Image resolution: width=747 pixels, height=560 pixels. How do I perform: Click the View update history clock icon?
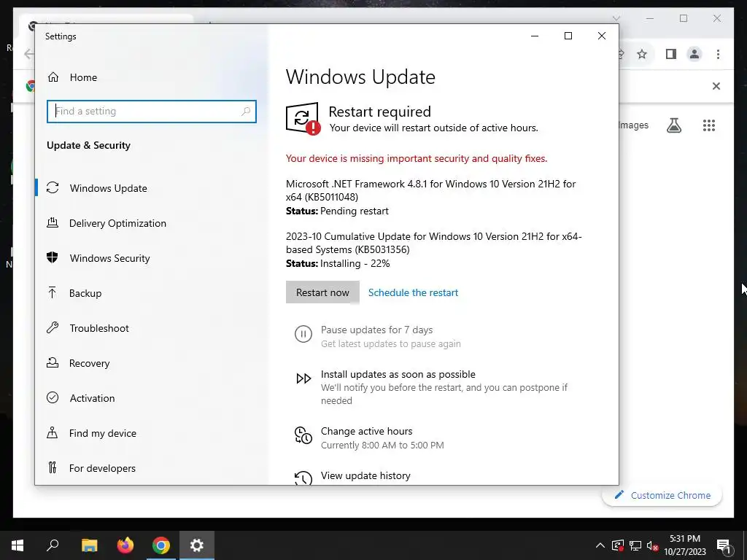pyautogui.click(x=303, y=478)
